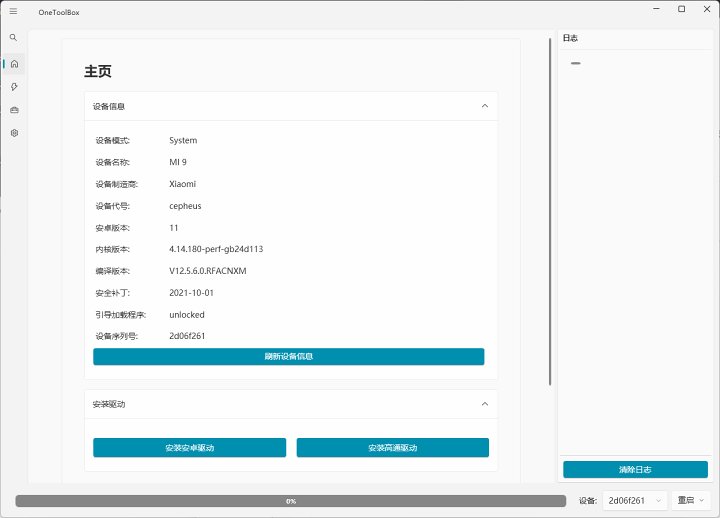Open the 设备 2d06f261 dropdown
Image resolution: width=720 pixels, height=518 pixels.
tap(634, 500)
